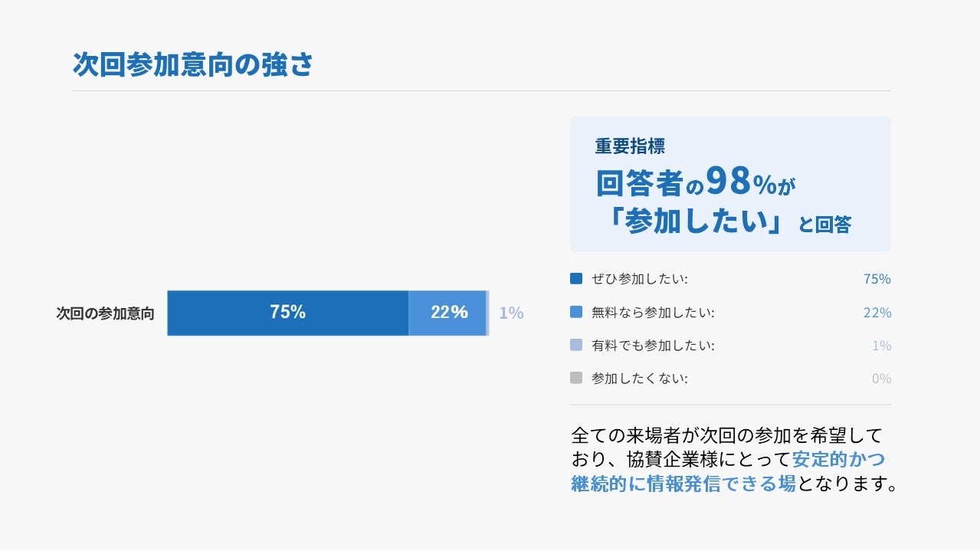Select the pale 有料でも参加したい legend swatch
This screenshot has height=551, width=980.
576,346
